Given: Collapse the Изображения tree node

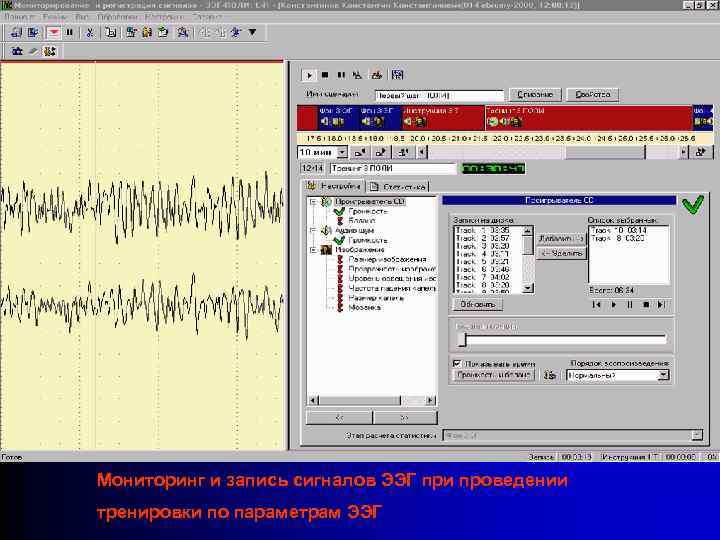Looking at the screenshot, I should coord(313,250).
